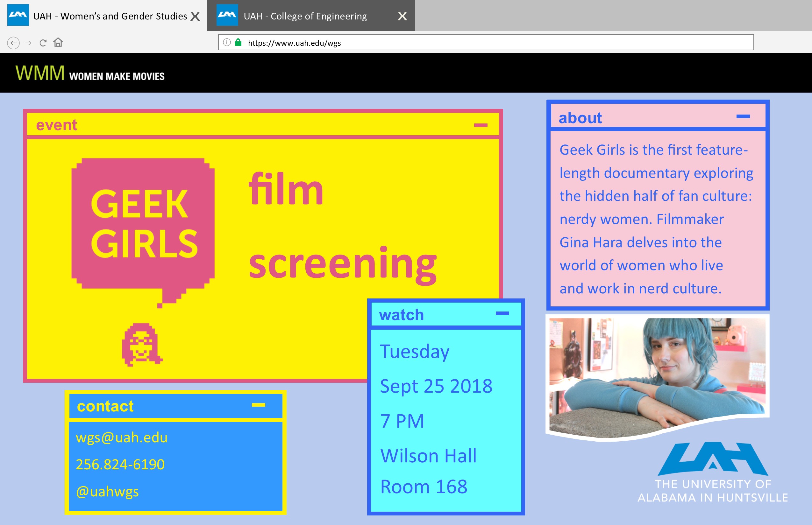The height and width of the screenshot is (525, 812).
Task: Click the 'screening' heading text
Action: [343, 266]
